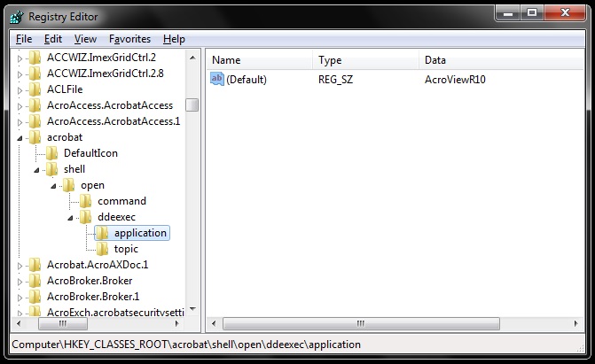The width and height of the screenshot is (595, 364).
Task: Open the Favorites menu
Action: (129, 39)
